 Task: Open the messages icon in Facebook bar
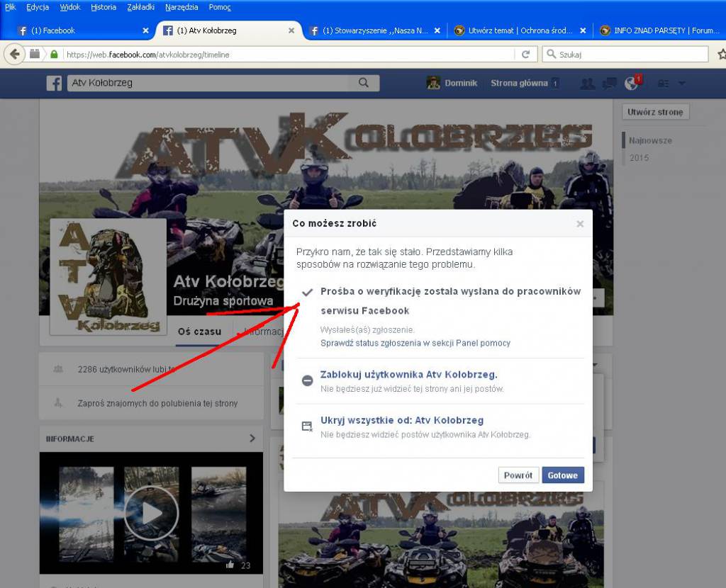pos(609,84)
